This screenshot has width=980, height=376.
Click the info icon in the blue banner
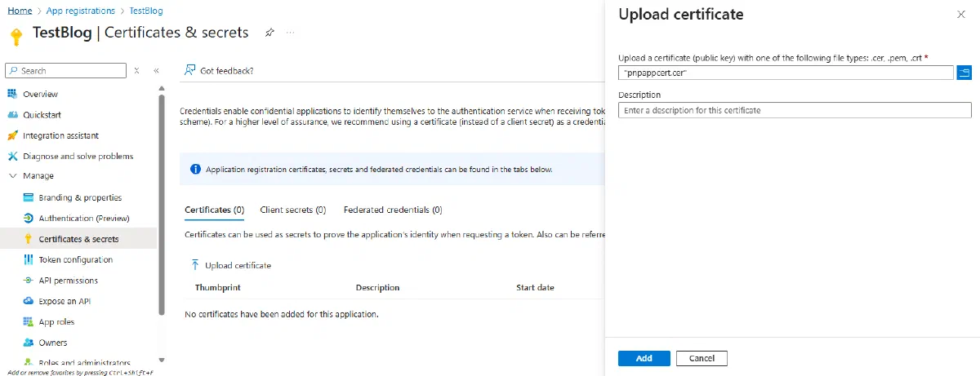click(195, 170)
